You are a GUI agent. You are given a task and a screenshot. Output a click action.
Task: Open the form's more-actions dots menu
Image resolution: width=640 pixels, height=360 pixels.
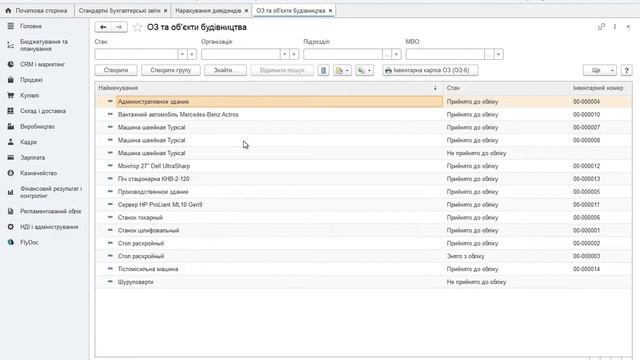(615, 27)
